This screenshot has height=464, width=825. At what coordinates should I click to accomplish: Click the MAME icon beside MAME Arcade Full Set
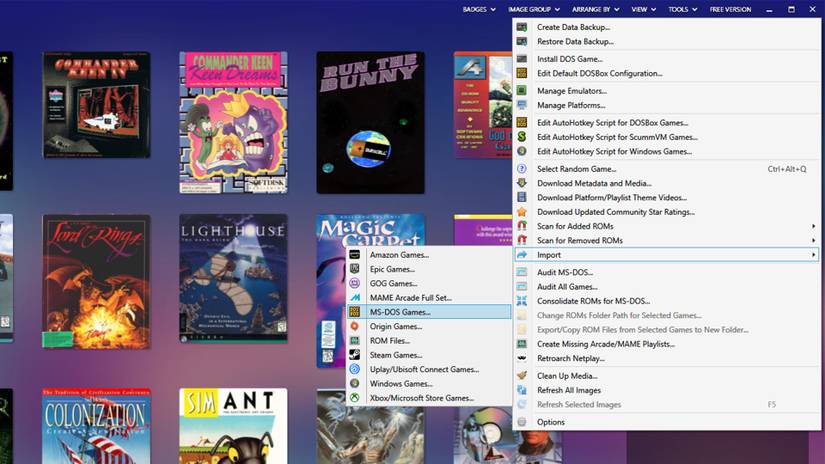355,298
